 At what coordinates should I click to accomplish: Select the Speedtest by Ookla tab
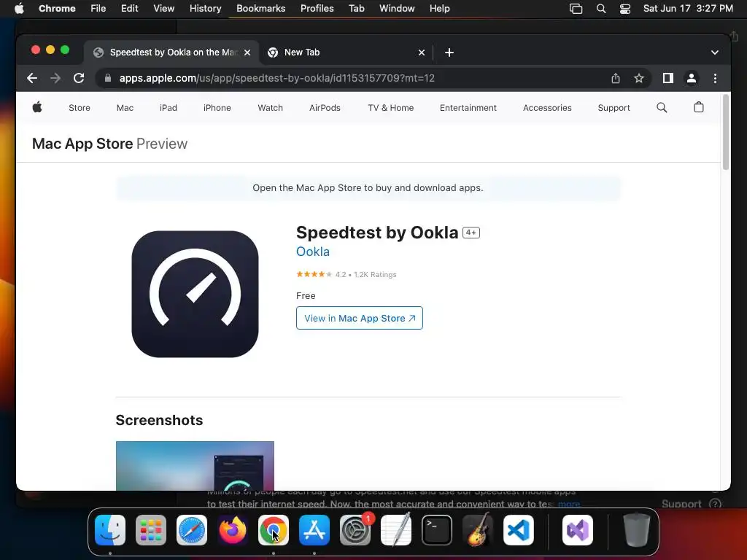pos(171,52)
